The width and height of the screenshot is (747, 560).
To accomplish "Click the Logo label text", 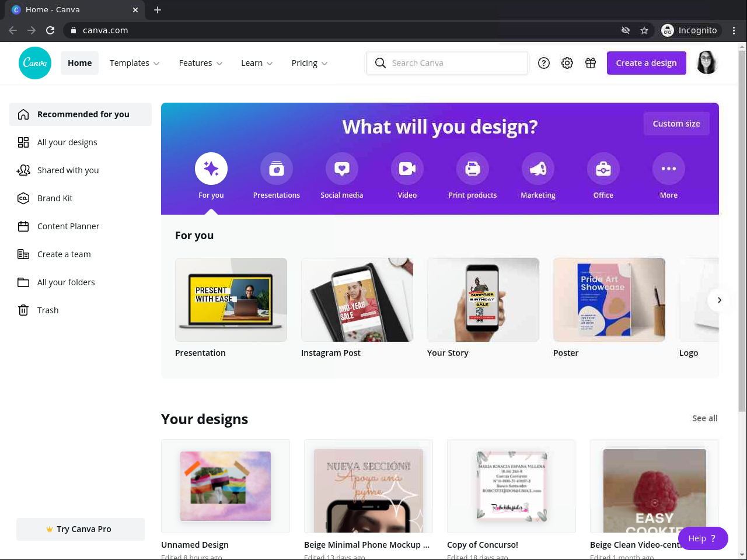I will [689, 353].
